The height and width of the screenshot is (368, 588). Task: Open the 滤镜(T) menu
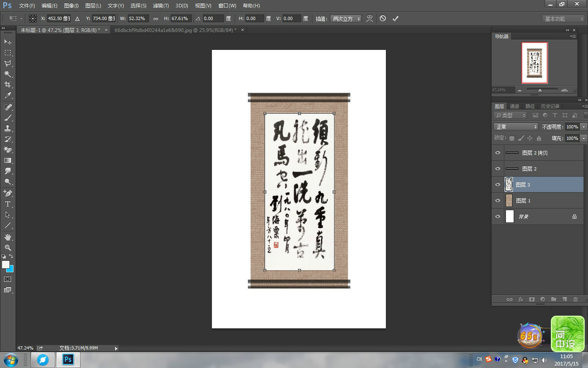[161, 6]
